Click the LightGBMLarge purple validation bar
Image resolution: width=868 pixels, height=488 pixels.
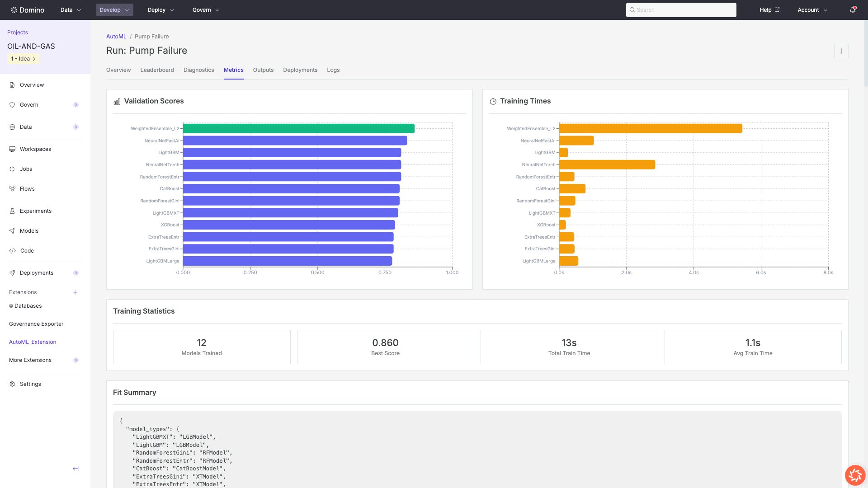point(288,261)
